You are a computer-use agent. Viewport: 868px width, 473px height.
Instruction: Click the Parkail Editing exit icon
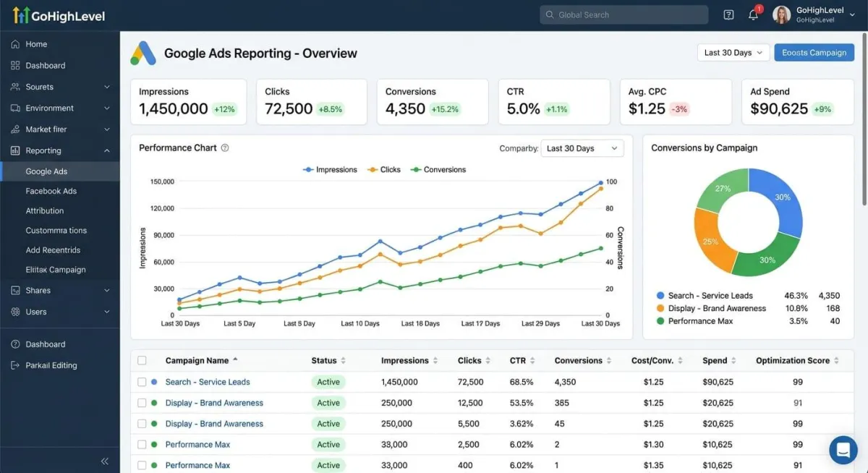pos(15,365)
